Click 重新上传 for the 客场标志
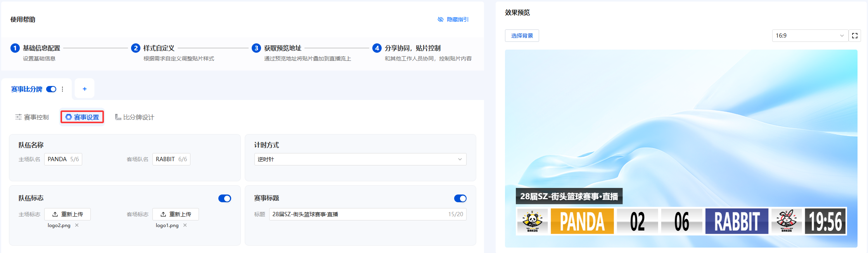Screen dimensions: 868x253 (176, 214)
